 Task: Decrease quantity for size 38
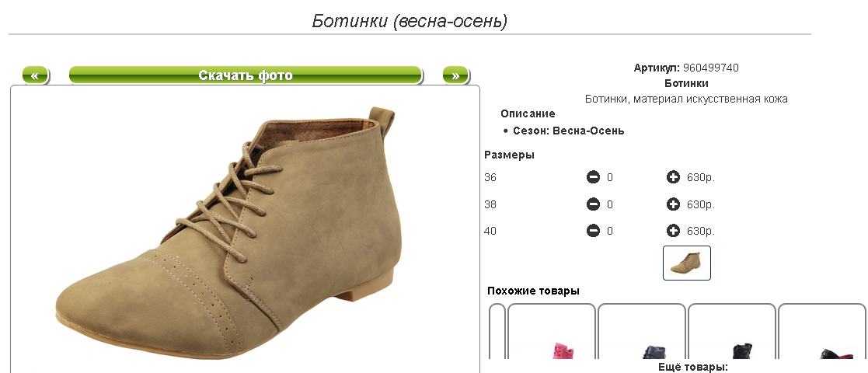click(593, 204)
